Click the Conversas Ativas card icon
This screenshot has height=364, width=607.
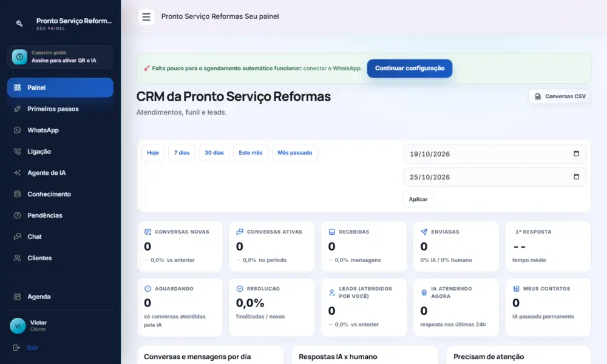click(240, 232)
